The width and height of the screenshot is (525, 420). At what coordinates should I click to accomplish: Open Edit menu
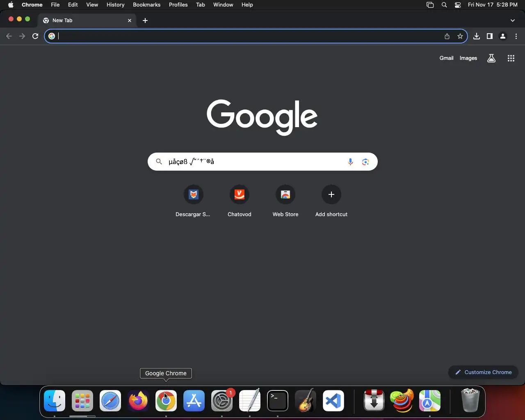point(73,5)
